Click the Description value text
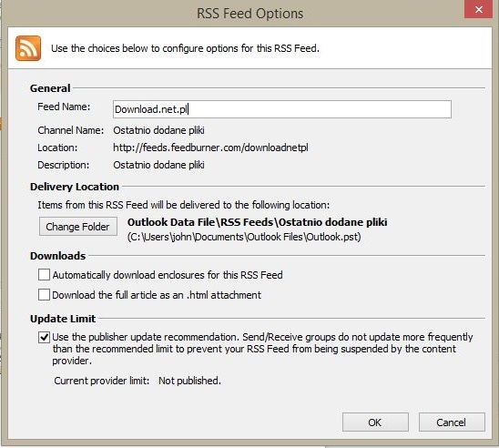Viewport: 499px width, 448px height. pyautogui.click(x=158, y=165)
